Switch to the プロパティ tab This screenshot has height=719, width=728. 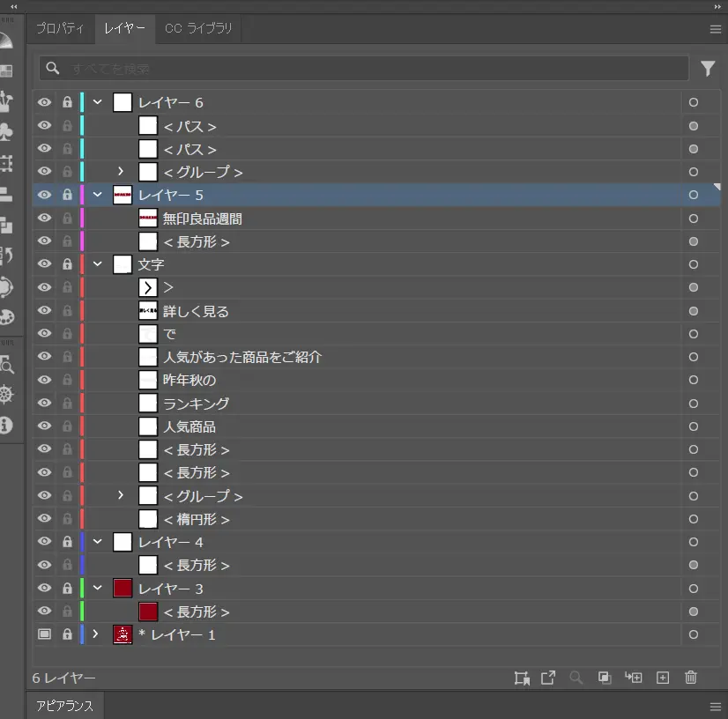[60, 28]
